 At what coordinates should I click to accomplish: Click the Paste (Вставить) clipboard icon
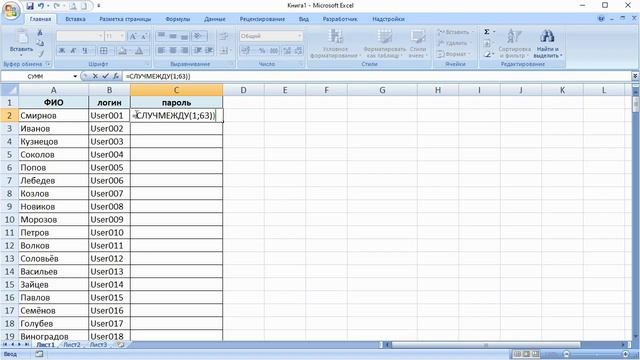[x=21, y=38]
